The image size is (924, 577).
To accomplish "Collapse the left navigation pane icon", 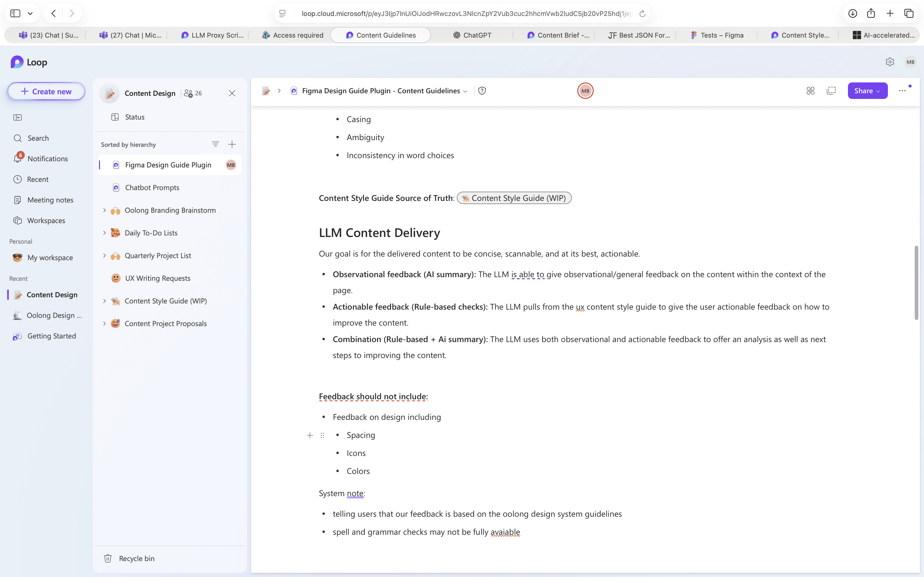I will (18, 117).
